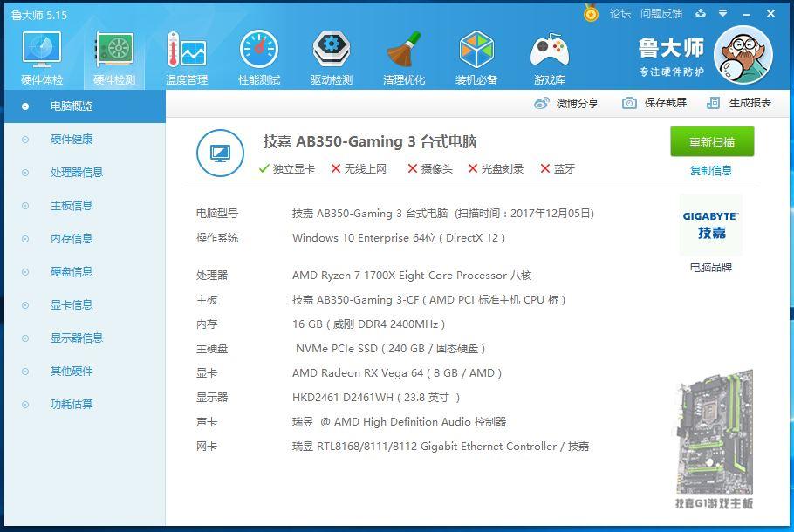
Task: Click the 技嘉G1游戏主板 motherboard image
Action: 714,440
